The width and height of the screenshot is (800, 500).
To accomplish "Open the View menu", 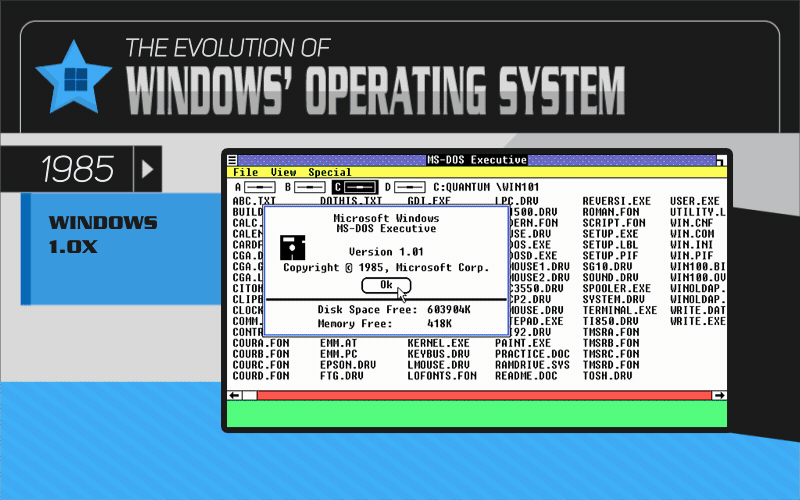I will click(283, 172).
